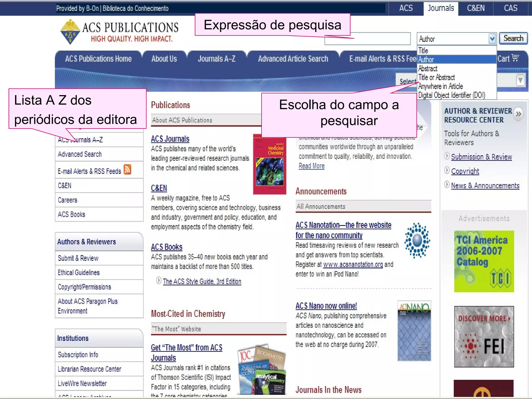Image resolution: width=532 pixels, height=399 pixels.
Task: Click Careers in left sidebar
Action: coord(99,200)
